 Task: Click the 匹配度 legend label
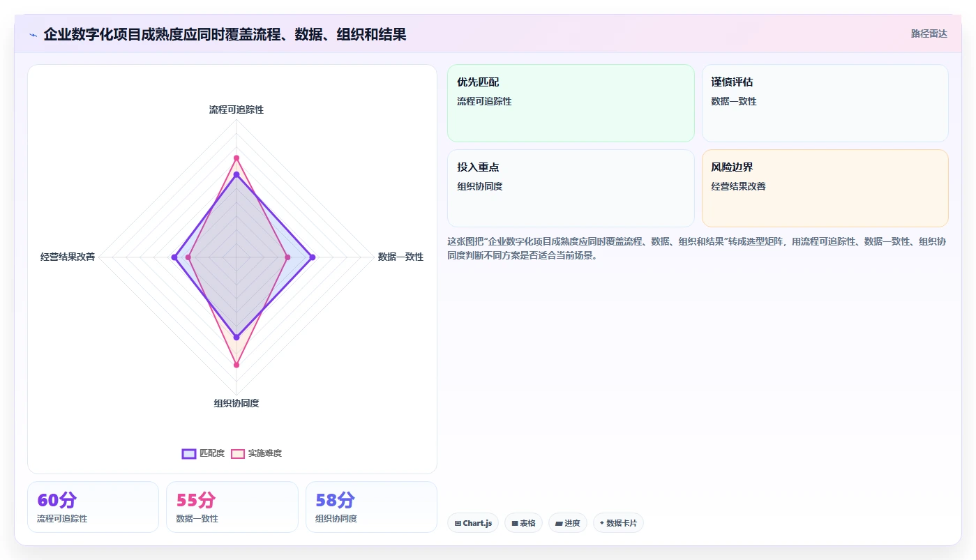[x=212, y=453]
